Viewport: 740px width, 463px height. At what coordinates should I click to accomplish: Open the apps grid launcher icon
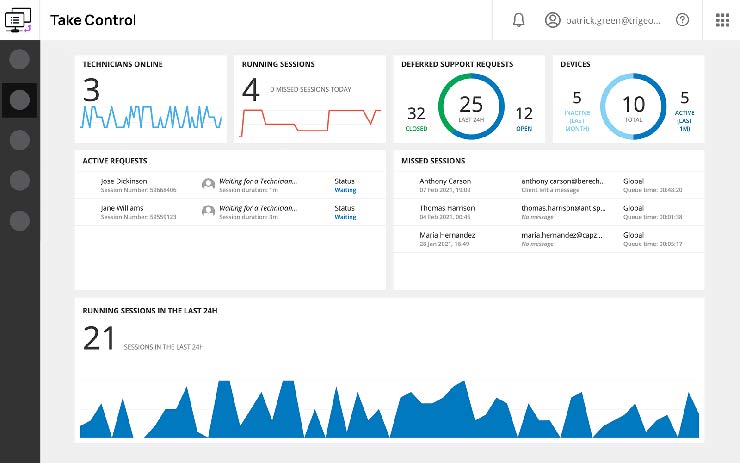[x=722, y=20]
